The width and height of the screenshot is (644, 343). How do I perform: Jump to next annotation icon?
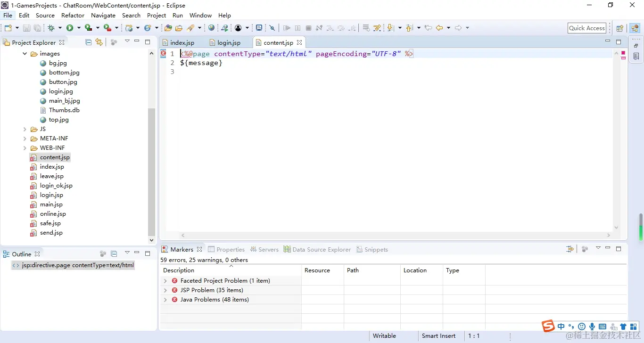pyautogui.click(x=390, y=28)
